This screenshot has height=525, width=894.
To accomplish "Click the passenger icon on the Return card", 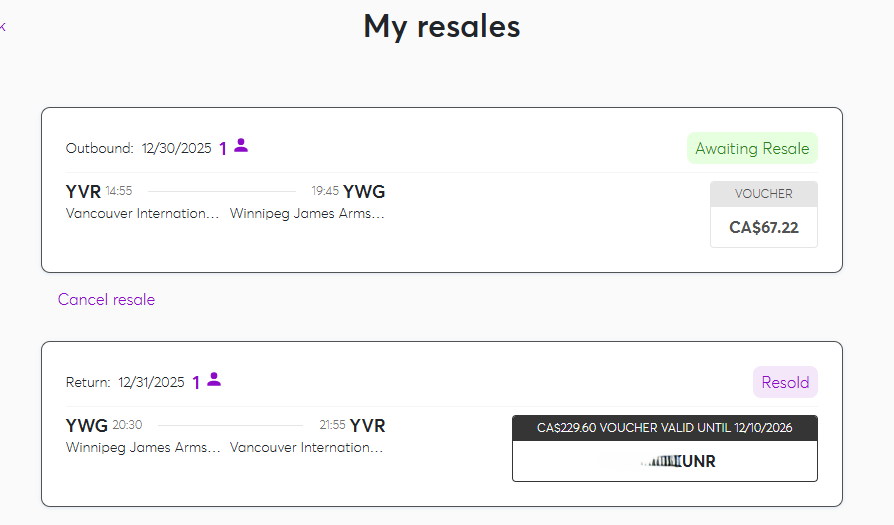I will click(214, 380).
